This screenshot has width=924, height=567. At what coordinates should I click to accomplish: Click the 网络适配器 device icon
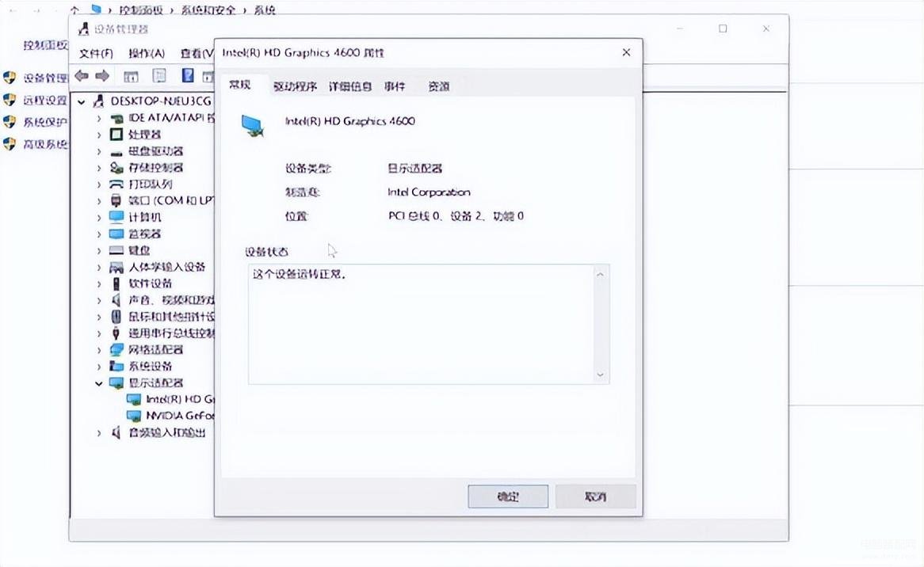click(116, 350)
